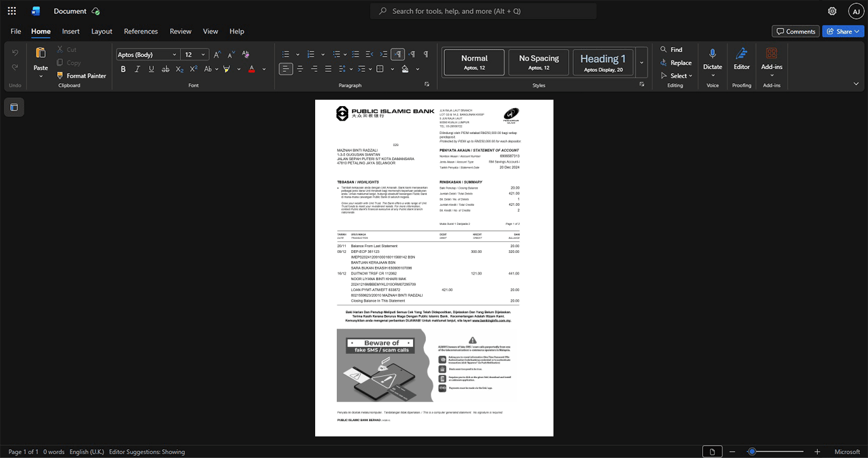Click Editor Suggestions: Showing in status bar
Screen dimensions: 868x458
(147, 452)
